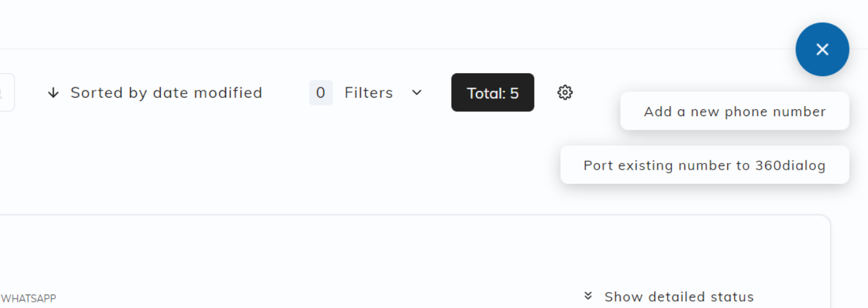The image size is (868, 308).
Task: Click the down-arrow sort direction icon
Action: tap(53, 93)
